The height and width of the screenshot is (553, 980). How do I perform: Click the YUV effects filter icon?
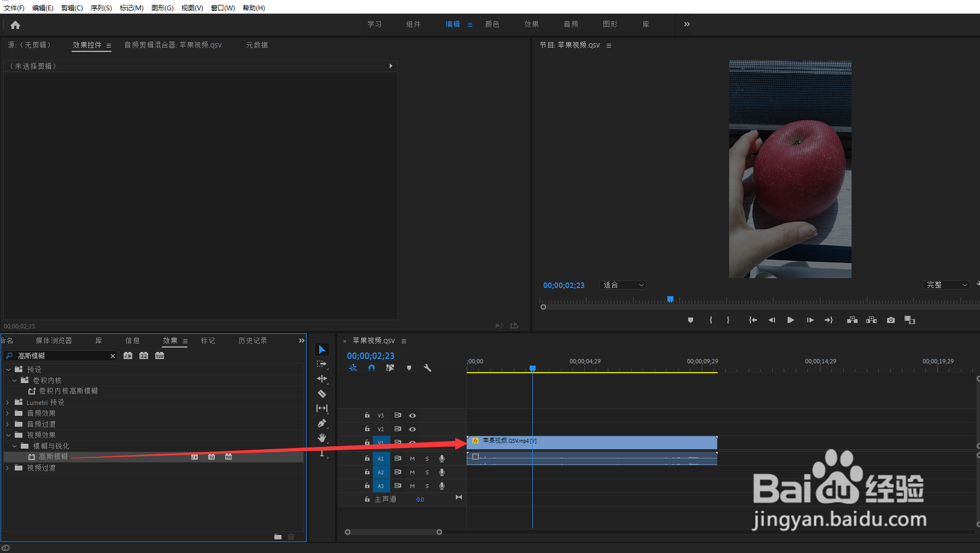[160, 356]
